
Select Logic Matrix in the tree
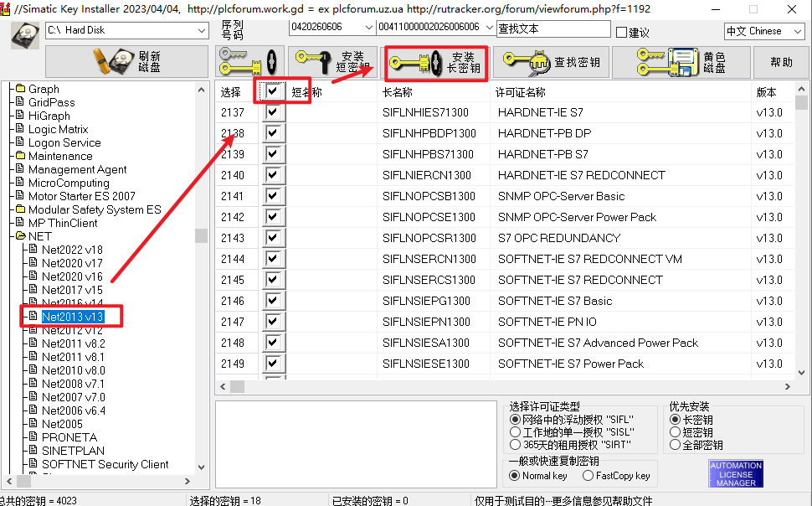click(x=58, y=129)
